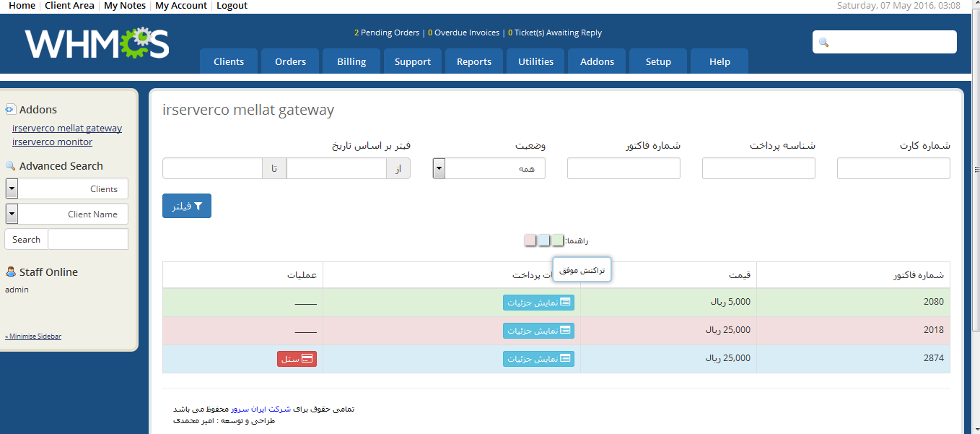Open irserverco mellat gateway sidebar link

click(x=67, y=128)
